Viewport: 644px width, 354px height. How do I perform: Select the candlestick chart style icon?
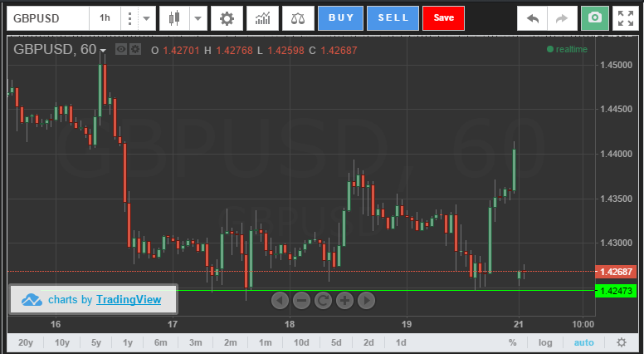[x=174, y=18]
